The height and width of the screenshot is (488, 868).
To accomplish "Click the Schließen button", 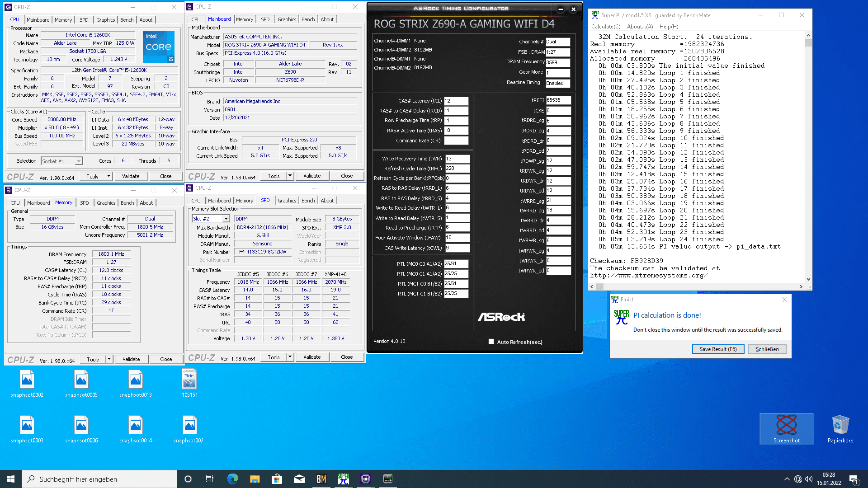I will 767,349.
